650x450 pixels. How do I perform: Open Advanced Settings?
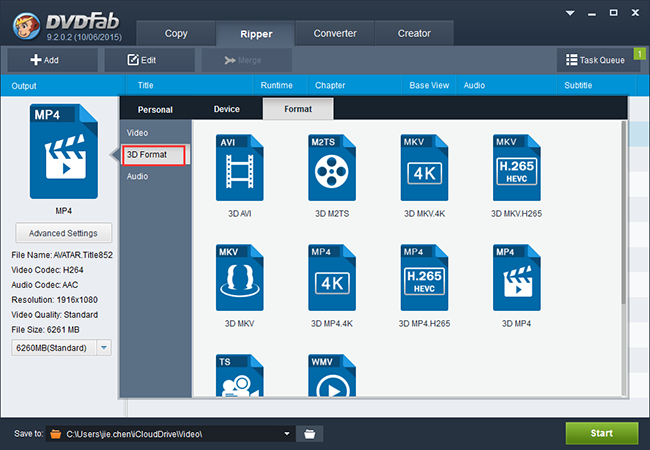click(63, 233)
